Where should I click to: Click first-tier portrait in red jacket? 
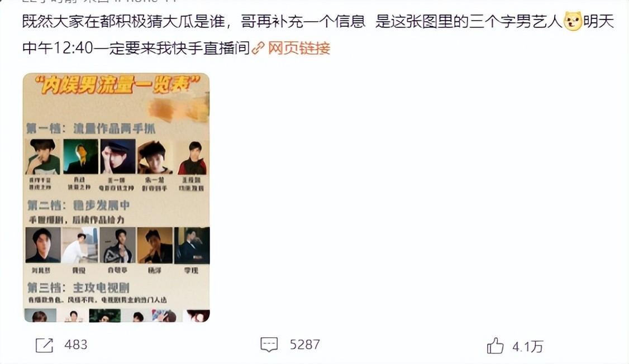193,157
